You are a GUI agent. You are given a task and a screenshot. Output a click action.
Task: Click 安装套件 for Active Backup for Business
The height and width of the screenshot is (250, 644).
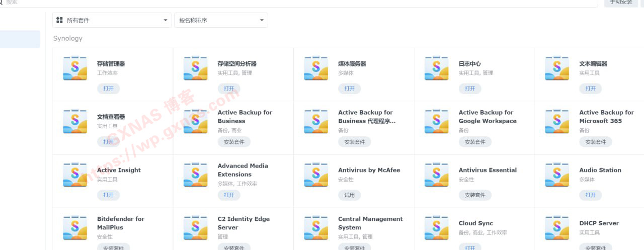click(x=233, y=142)
